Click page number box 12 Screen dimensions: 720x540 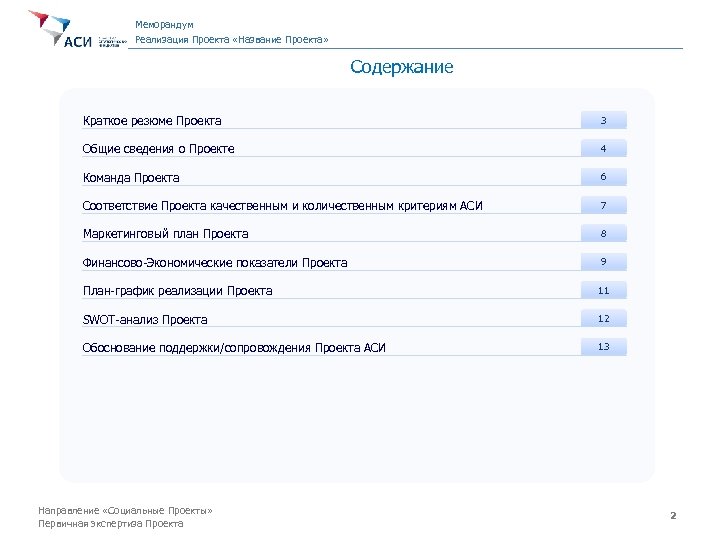(x=603, y=318)
